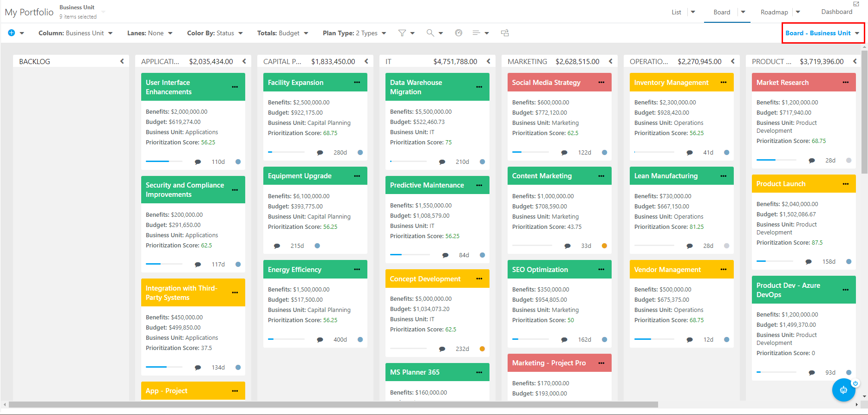The height and width of the screenshot is (415, 868).
Task: Click the gauge icon in toolbar
Action: click(x=459, y=33)
